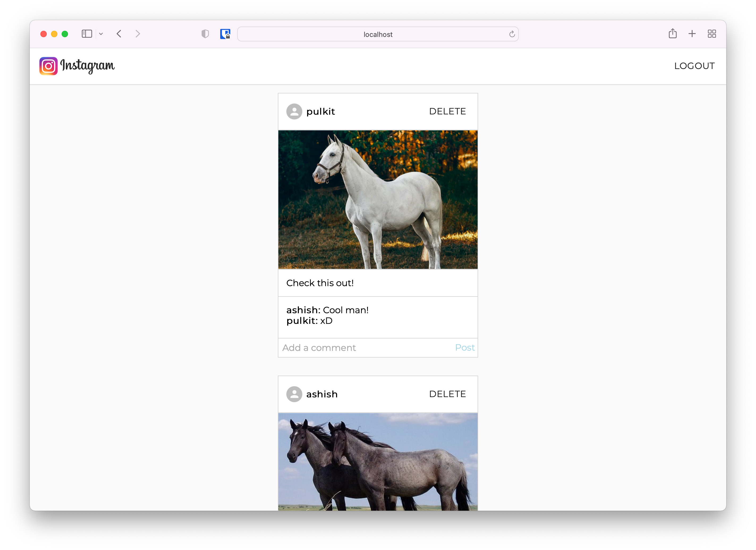Image resolution: width=756 pixels, height=550 pixels.
Task: Click the ashish username on second post
Action: click(x=322, y=394)
